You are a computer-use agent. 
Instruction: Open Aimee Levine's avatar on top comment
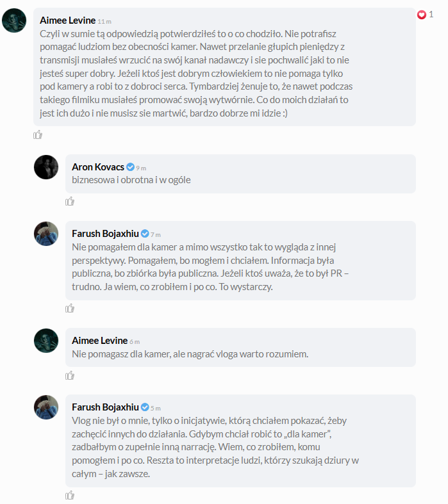pyautogui.click(x=14, y=20)
